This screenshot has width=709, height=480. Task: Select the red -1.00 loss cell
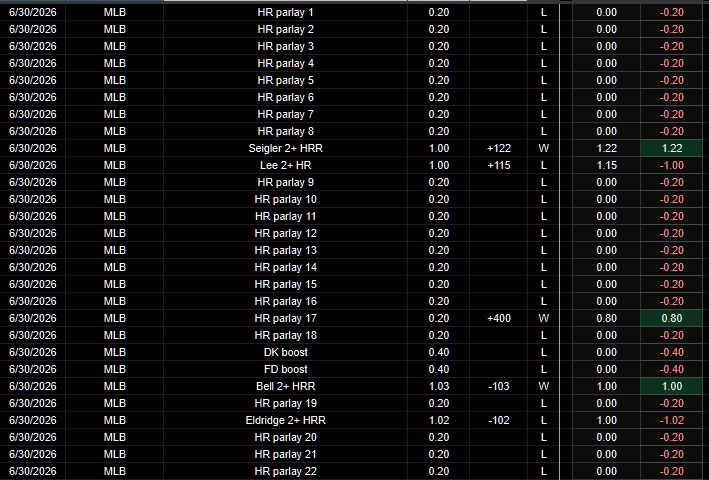pyautogui.click(x=671, y=165)
